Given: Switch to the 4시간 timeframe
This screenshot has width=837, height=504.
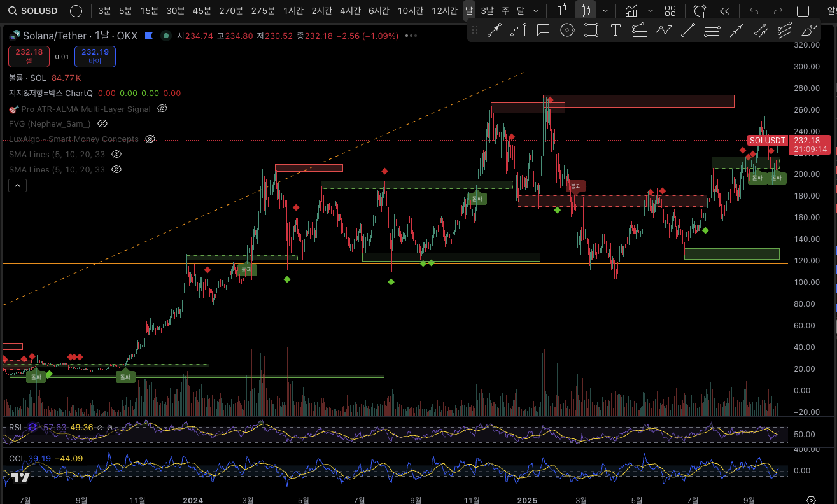Looking at the screenshot, I should point(350,11).
